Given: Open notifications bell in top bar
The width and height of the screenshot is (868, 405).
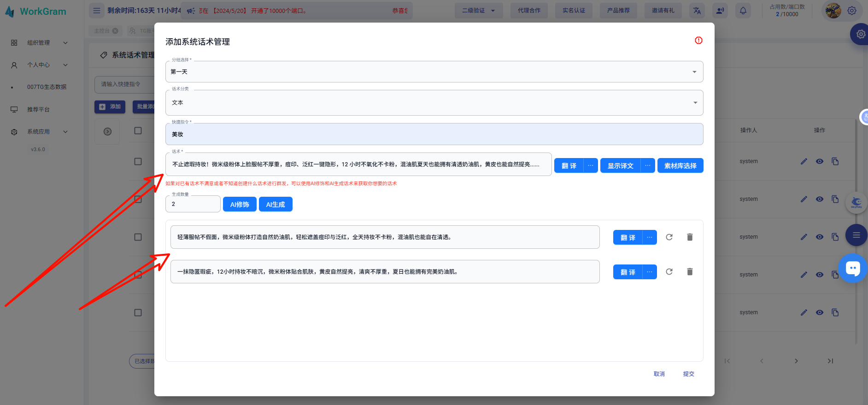Looking at the screenshot, I should tap(743, 11).
